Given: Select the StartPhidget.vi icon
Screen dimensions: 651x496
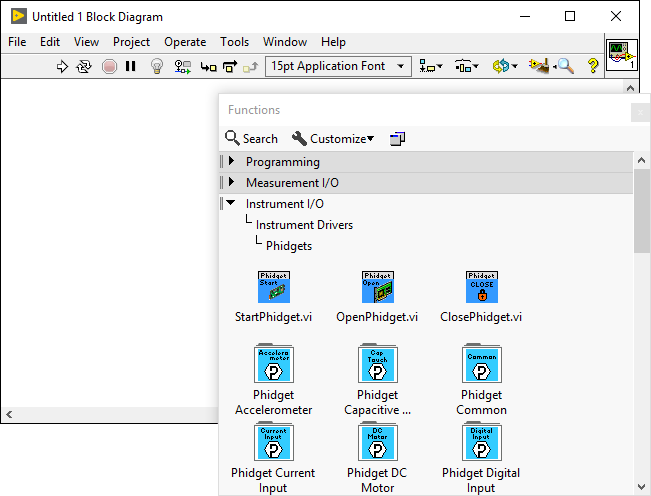Looking at the screenshot, I should tap(274, 287).
